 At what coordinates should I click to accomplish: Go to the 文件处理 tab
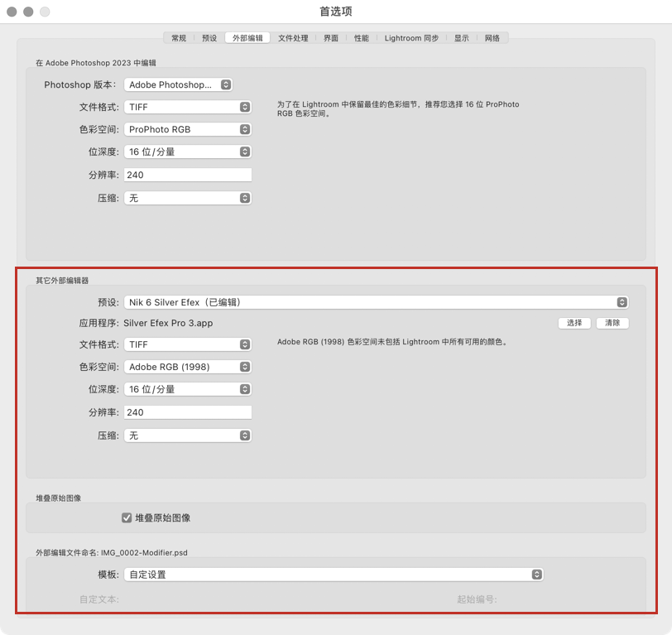pyautogui.click(x=293, y=38)
